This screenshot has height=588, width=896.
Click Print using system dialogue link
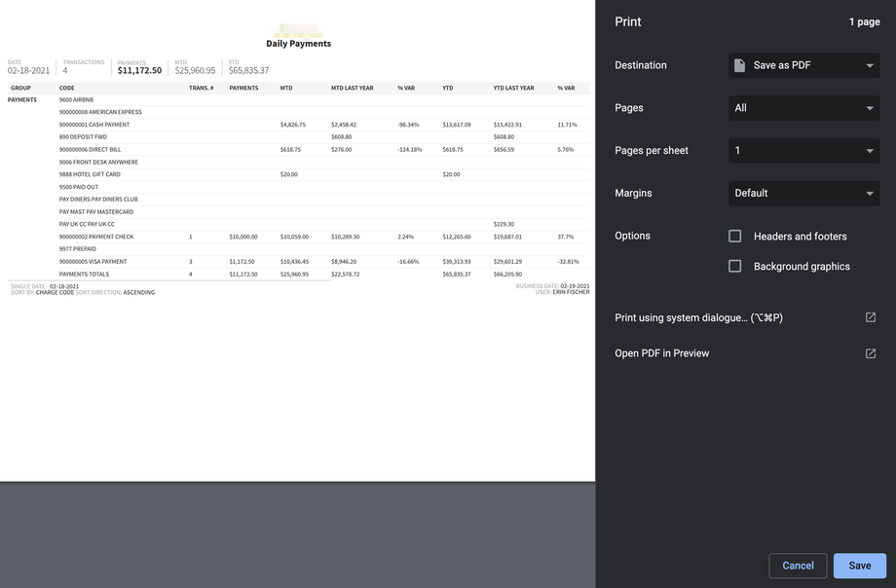tap(698, 317)
